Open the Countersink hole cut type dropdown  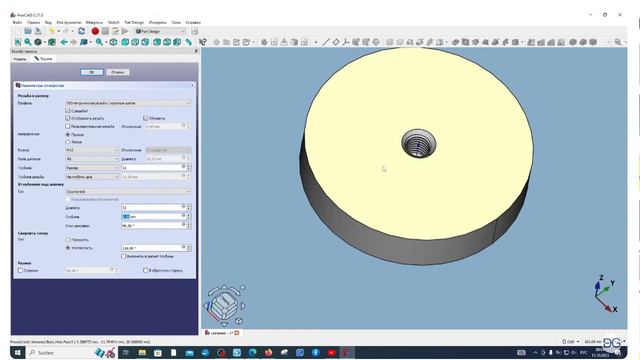click(x=128, y=191)
